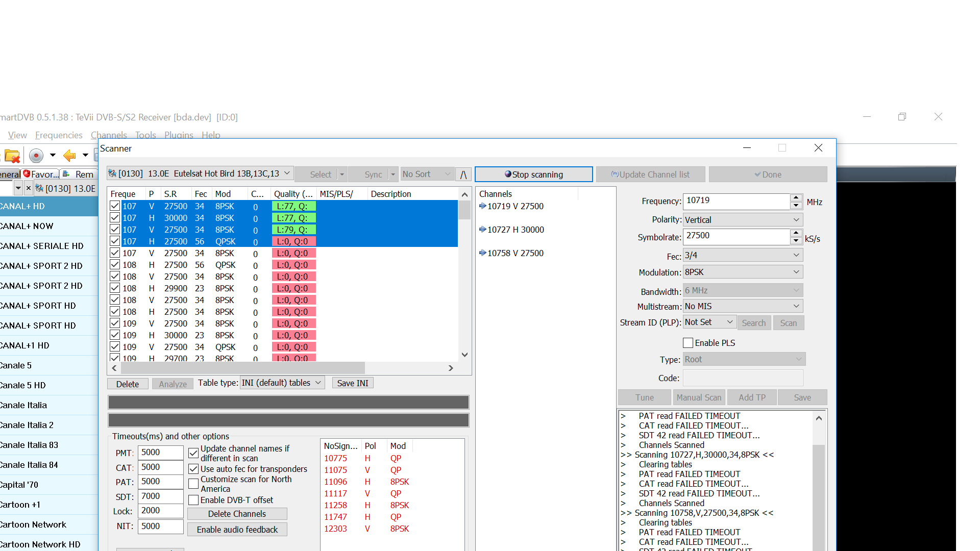Click no-signal entry 11096 H 8PSK
Image resolution: width=980 pixels, height=551 pixels.
(x=367, y=482)
